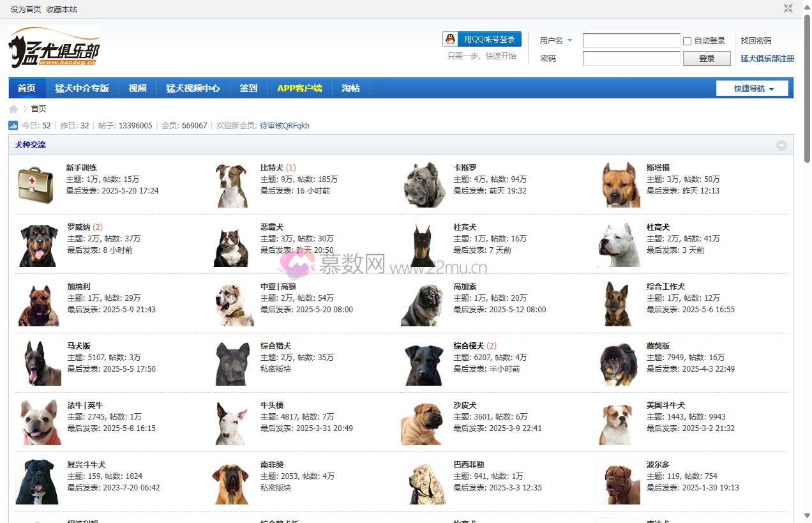This screenshot has width=812, height=523.
Task: Click the 签到 menu item
Action: point(248,88)
